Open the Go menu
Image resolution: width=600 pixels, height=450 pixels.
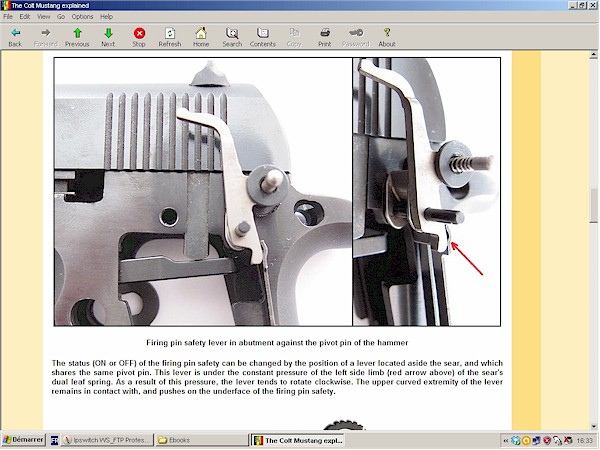[x=61, y=16]
